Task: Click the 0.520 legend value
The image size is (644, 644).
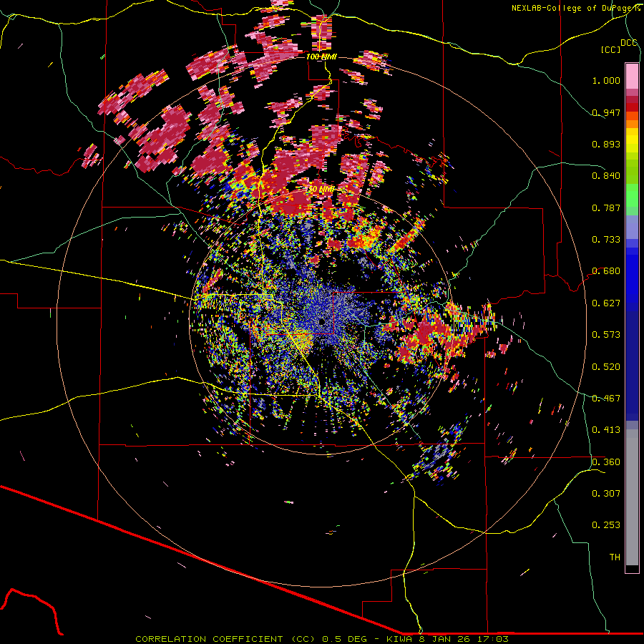Action: point(606,367)
